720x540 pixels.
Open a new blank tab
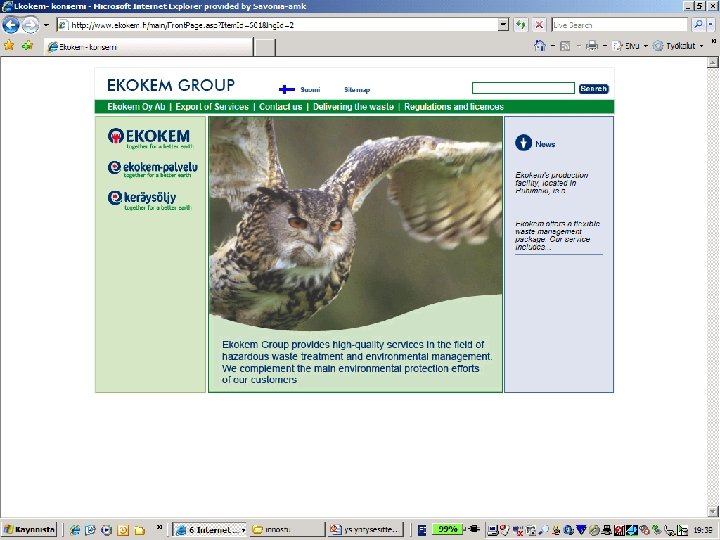(264, 47)
